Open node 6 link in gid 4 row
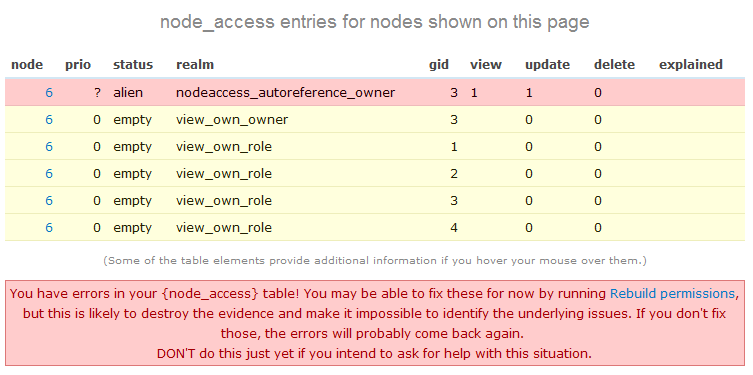The height and width of the screenshot is (375, 753). pyautogui.click(x=49, y=227)
